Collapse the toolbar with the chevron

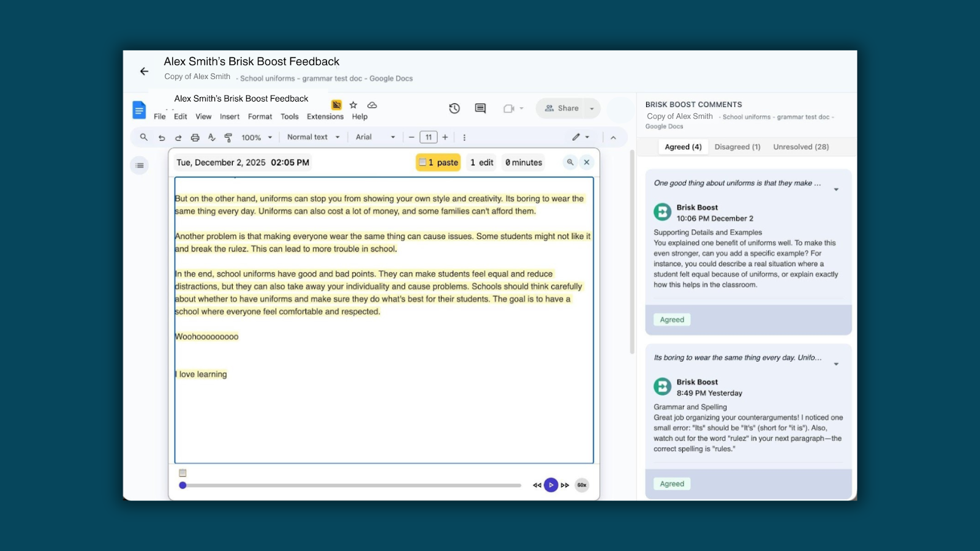click(x=613, y=138)
